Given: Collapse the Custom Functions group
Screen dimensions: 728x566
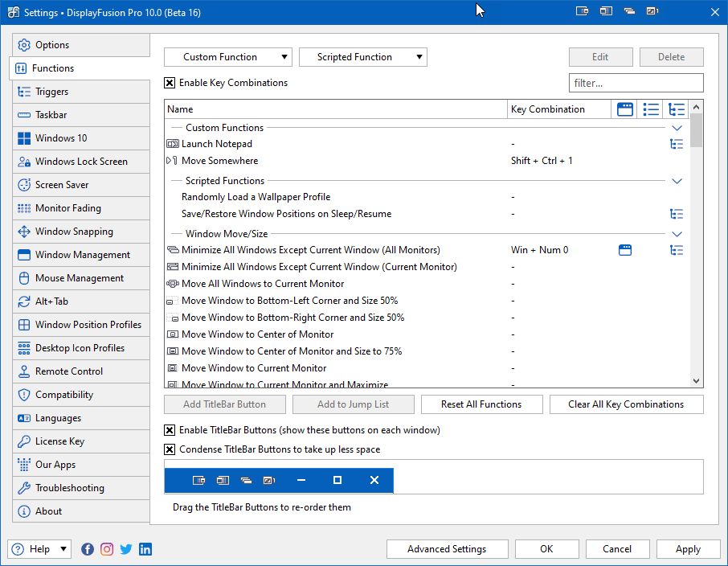Looking at the screenshot, I should (677, 128).
